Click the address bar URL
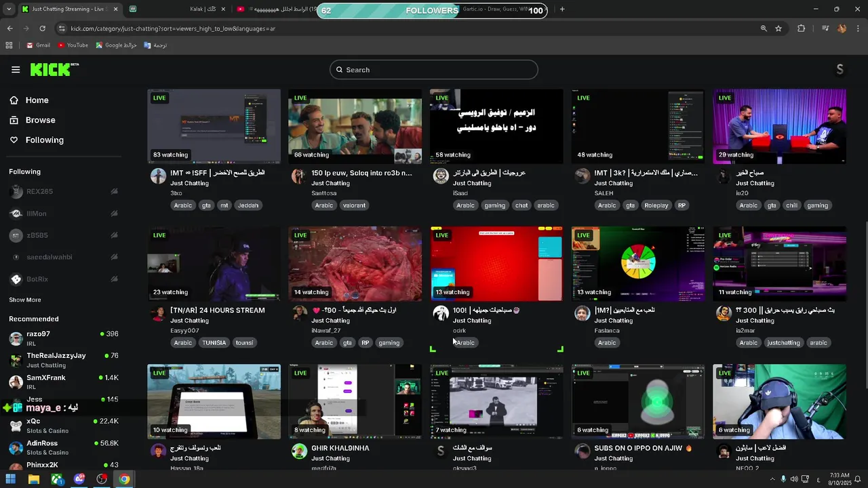 pos(173,28)
